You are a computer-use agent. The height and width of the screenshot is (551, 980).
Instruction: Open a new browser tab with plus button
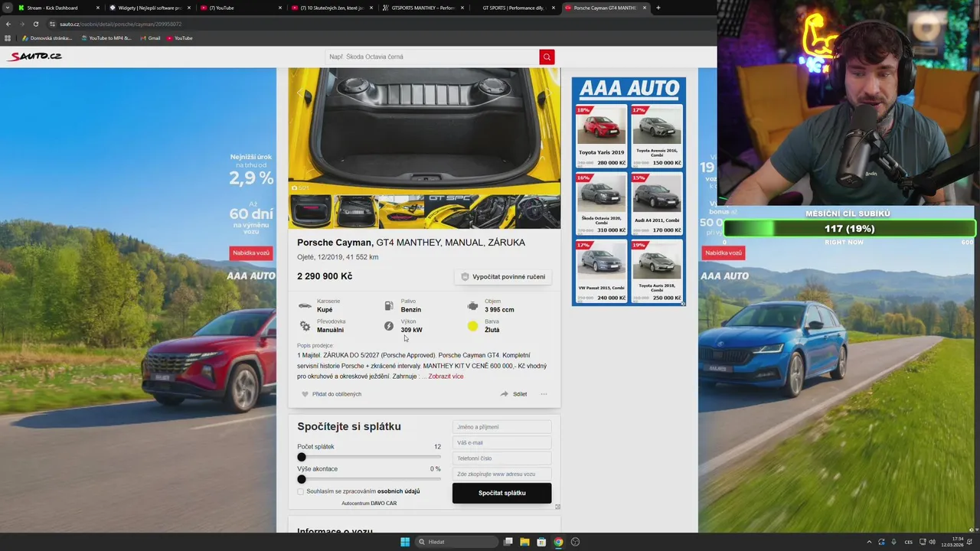point(658,8)
